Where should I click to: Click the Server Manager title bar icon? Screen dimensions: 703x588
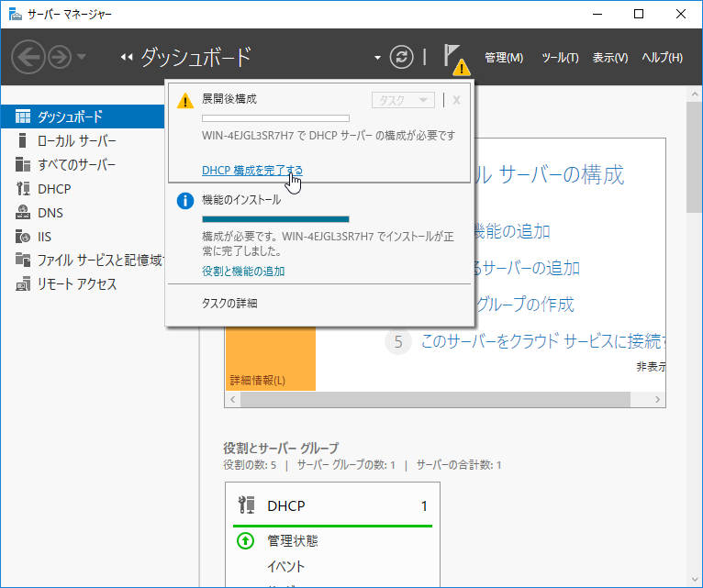(15, 14)
